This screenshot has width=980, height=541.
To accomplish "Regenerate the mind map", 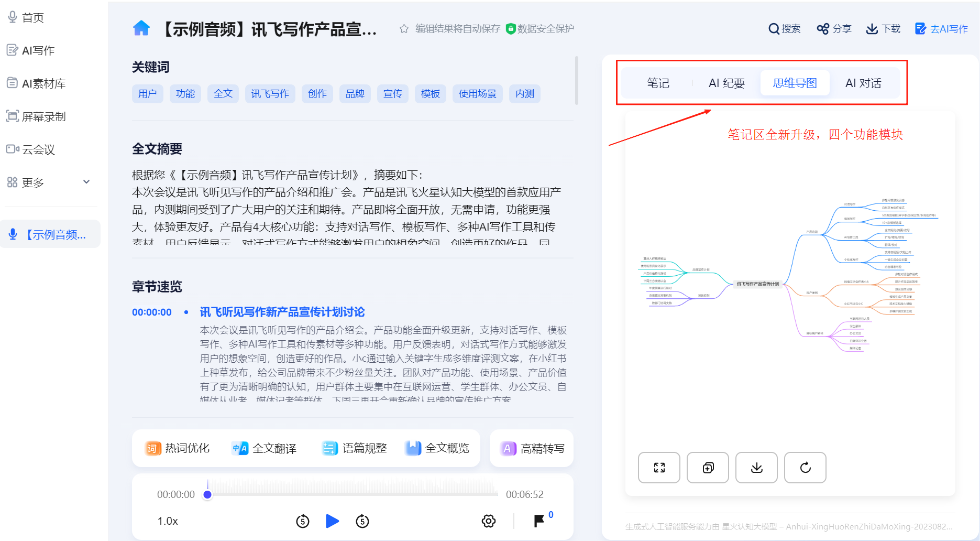I will [x=805, y=468].
